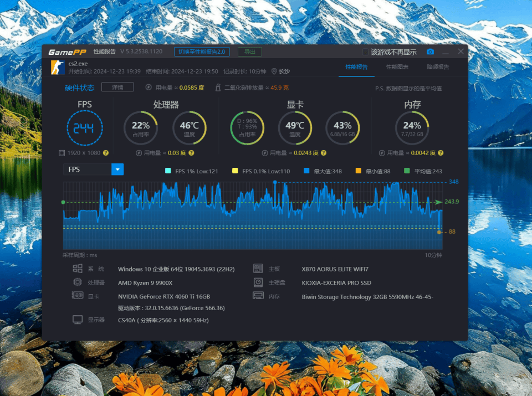Click the Biwin Storage Technology memory text
Screen dimensions: 532x396
coord(367,297)
